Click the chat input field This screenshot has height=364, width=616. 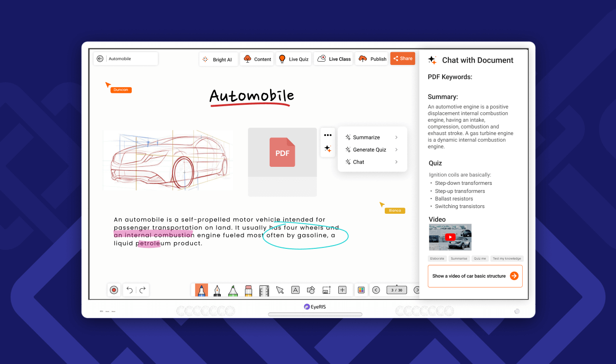[475, 276]
